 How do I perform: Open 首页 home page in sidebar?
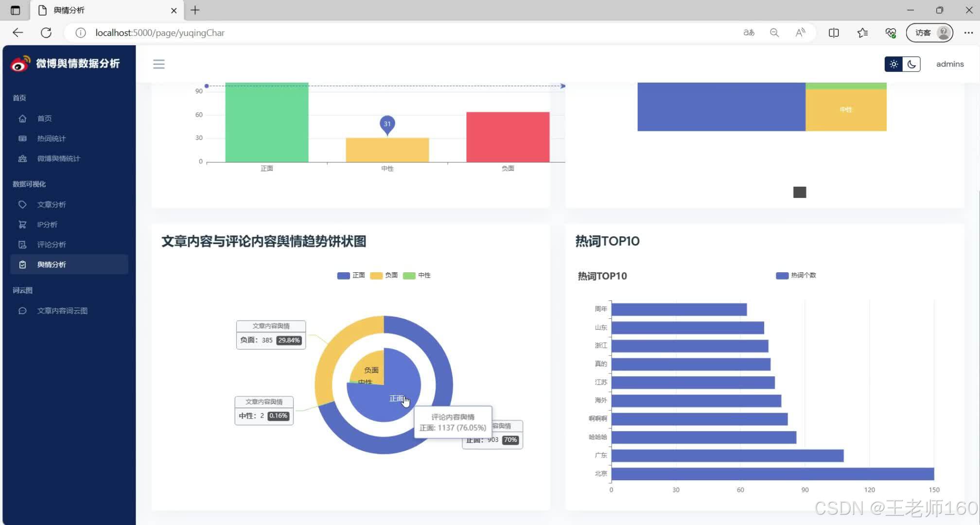tap(44, 119)
